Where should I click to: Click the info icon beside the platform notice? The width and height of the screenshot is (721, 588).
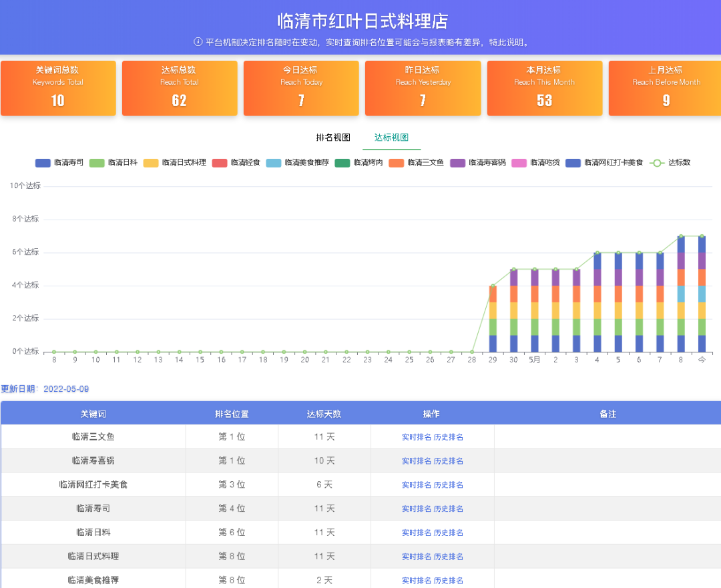click(x=198, y=42)
